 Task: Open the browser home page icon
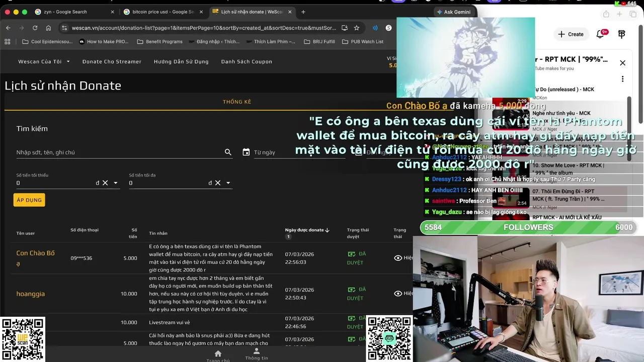(x=48, y=28)
